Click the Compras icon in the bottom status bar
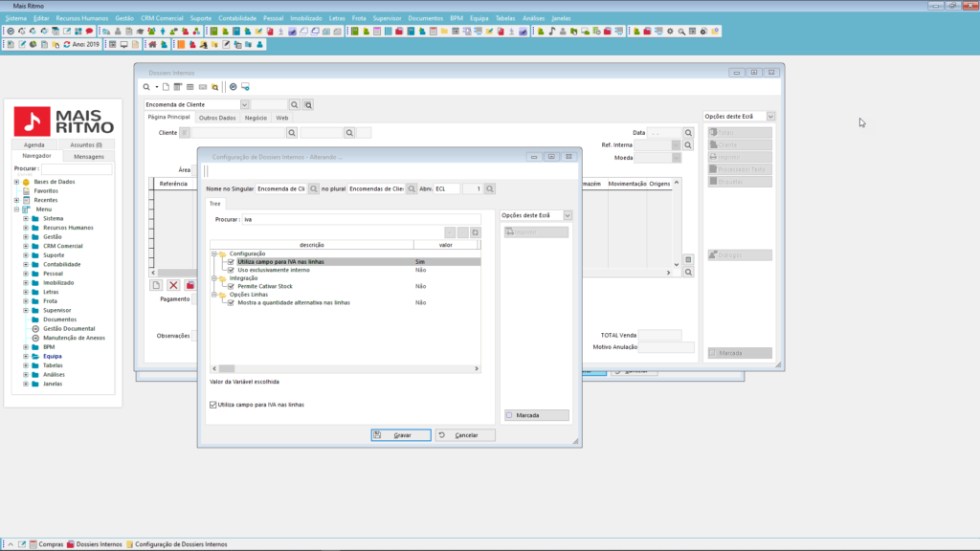Image resolution: width=980 pixels, height=551 pixels. 33,543
